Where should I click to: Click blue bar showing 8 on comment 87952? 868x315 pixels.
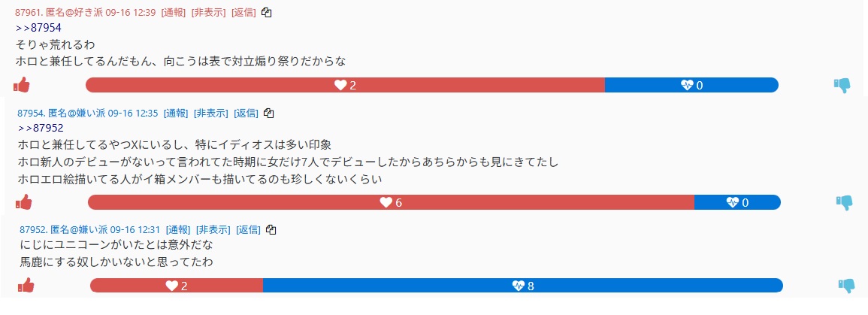[522, 286]
